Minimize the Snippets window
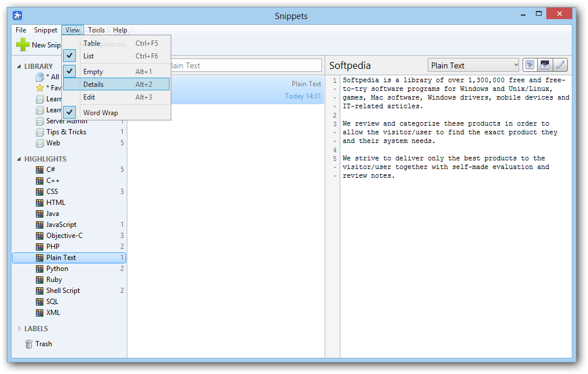This screenshot has height=374, width=588. click(523, 14)
